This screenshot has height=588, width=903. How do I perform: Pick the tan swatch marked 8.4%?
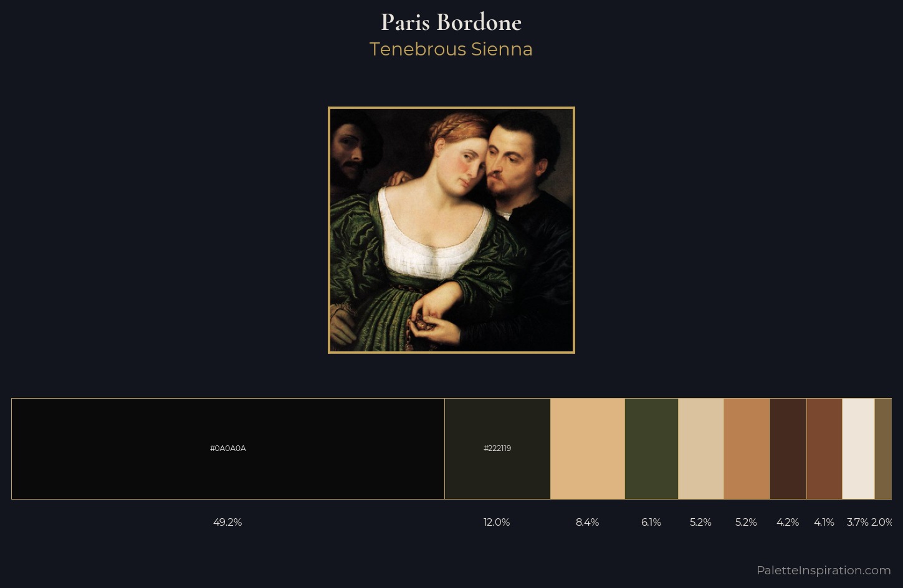coord(588,448)
